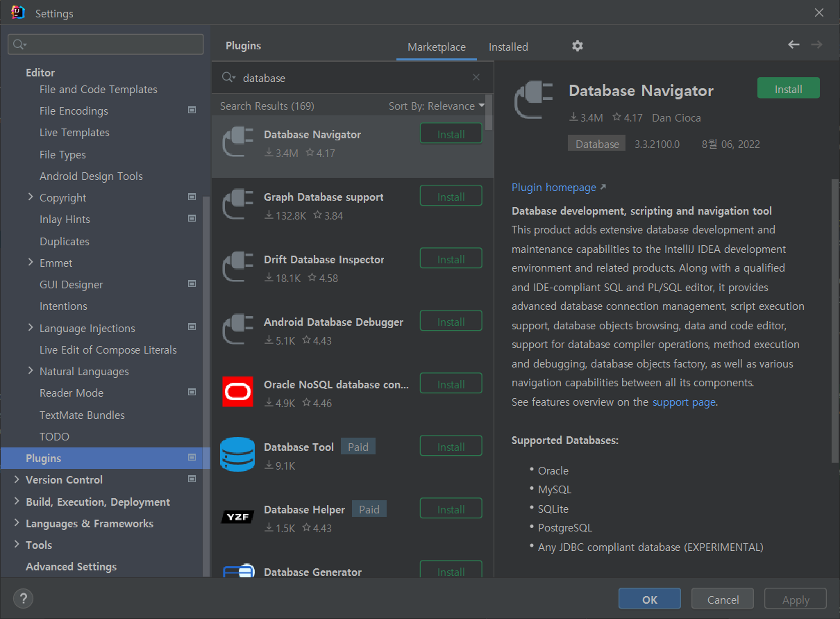Open help with the question mark icon
This screenshot has height=619, width=840.
pyautogui.click(x=23, y=598)
